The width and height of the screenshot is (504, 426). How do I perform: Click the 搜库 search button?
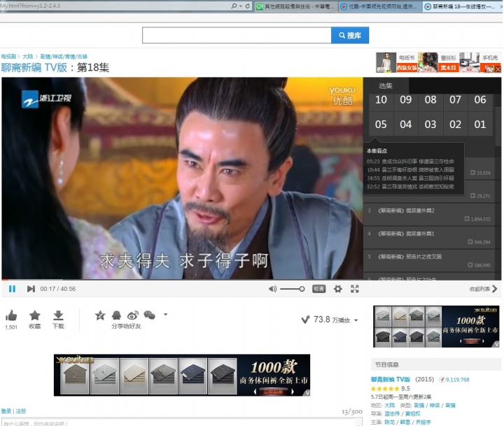350,35
